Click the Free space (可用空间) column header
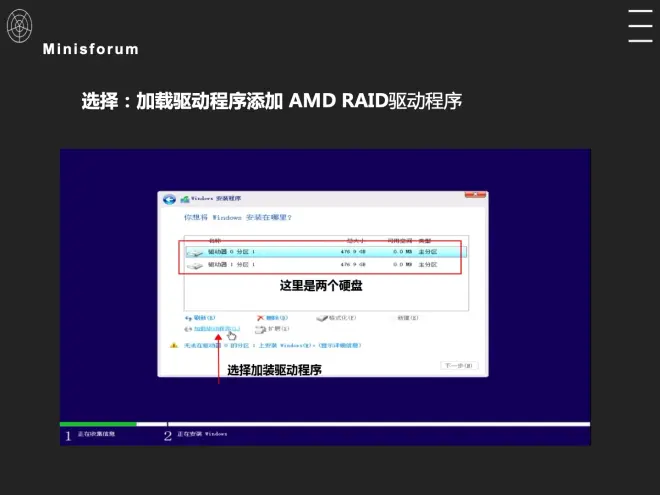The image size is (660, 495). (399, 241)
